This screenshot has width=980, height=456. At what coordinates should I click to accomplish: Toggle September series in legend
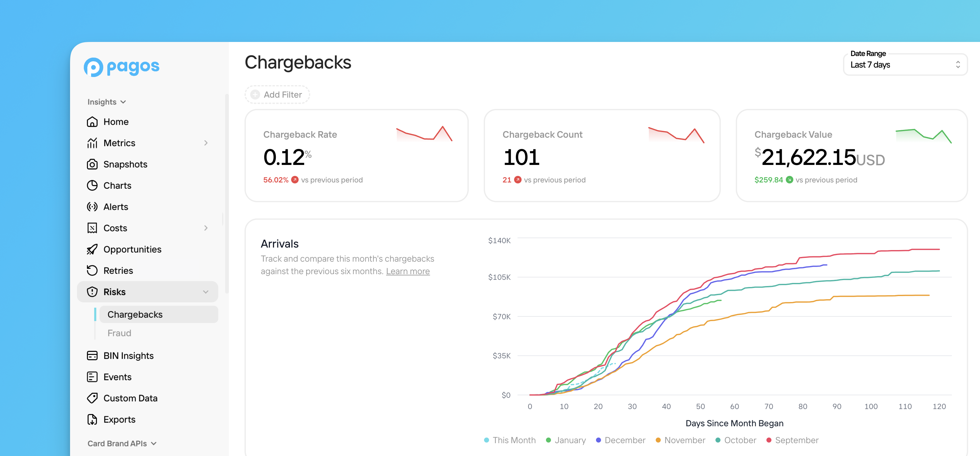click(x=792, y=440)
